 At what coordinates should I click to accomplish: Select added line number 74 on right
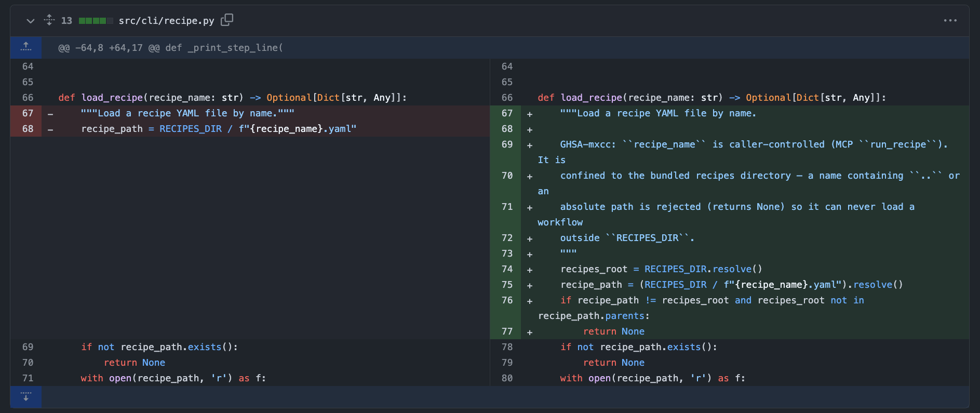click(507, 269)
